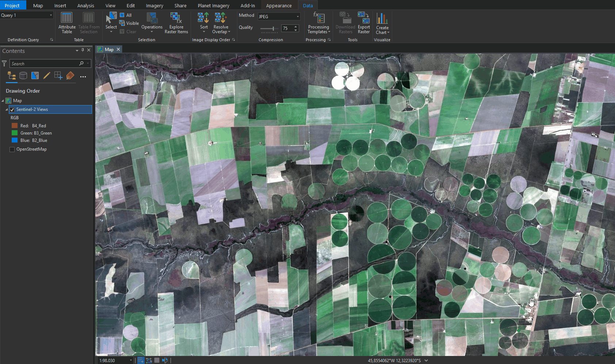Click the Red B4_Red color swatch
Image resolution: width=615 pixels, height=364 pixels.
(15, 126)
